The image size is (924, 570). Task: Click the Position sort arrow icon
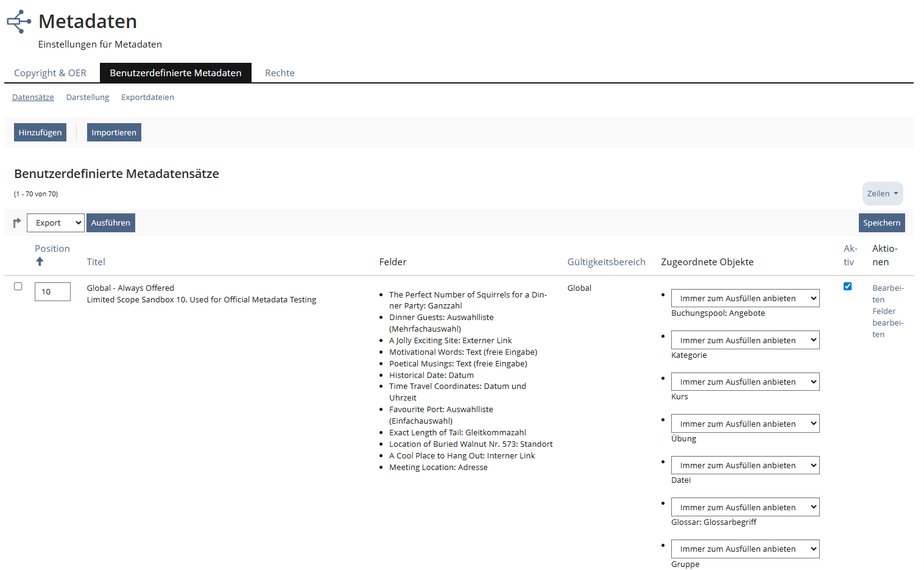pos(40,262)
